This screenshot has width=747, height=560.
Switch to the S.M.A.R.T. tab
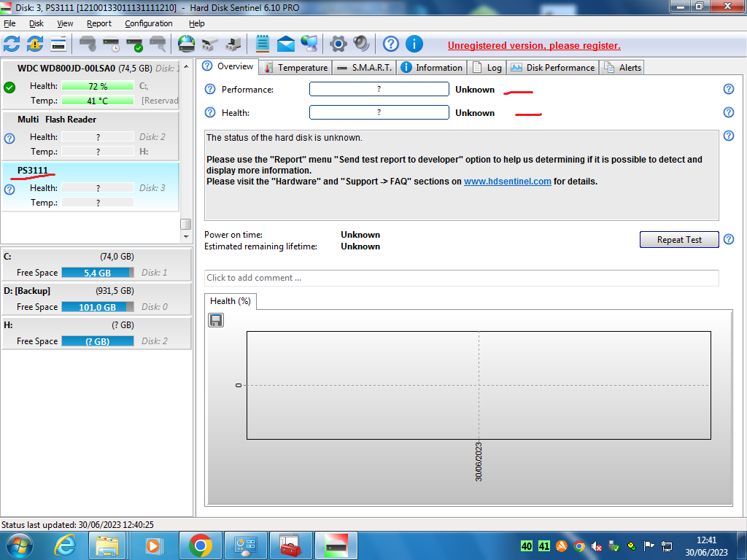[365, 68]
